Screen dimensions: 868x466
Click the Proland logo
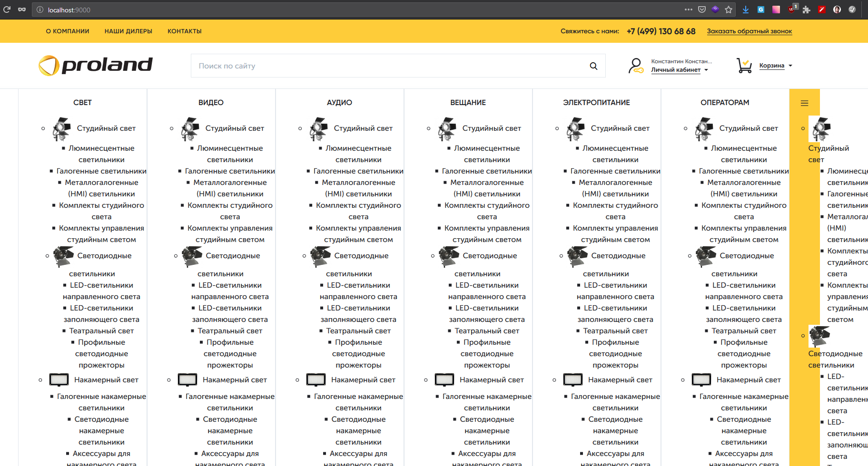pyautogui.click(x=96, y=65)
